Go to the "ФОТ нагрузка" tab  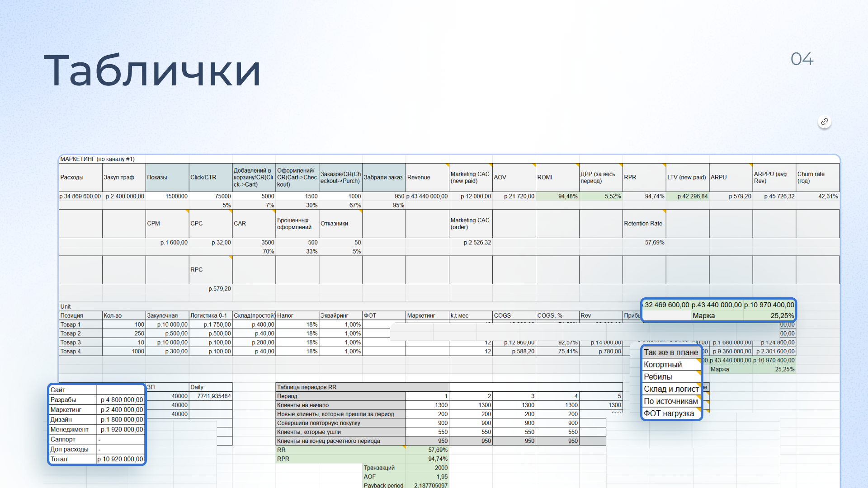[671, 413]
